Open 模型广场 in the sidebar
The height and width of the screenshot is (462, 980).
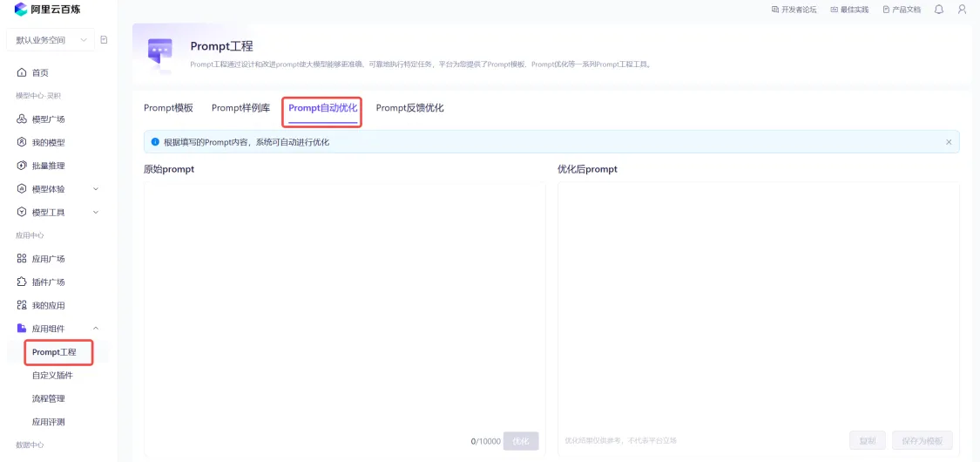point(48,119)
